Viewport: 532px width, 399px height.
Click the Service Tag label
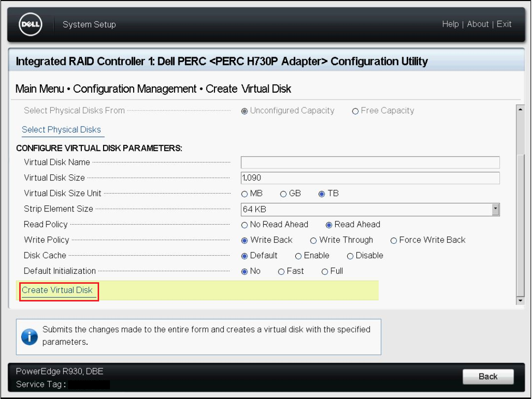(x=41, y=384)
